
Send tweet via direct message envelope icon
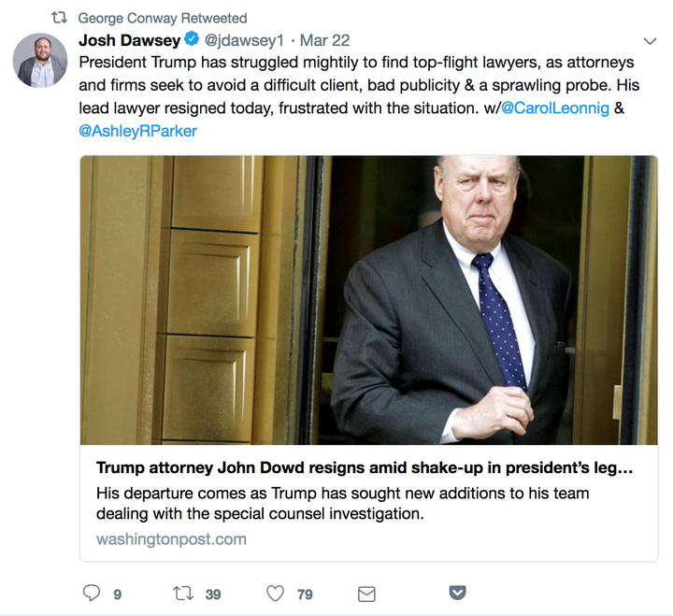[x=366, y=595]
